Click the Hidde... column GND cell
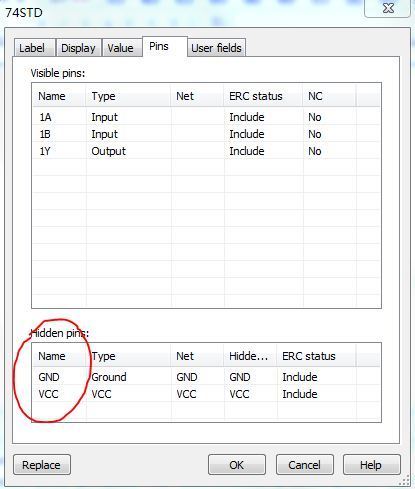Screen dimensions: 415x489 click(240, 377)
